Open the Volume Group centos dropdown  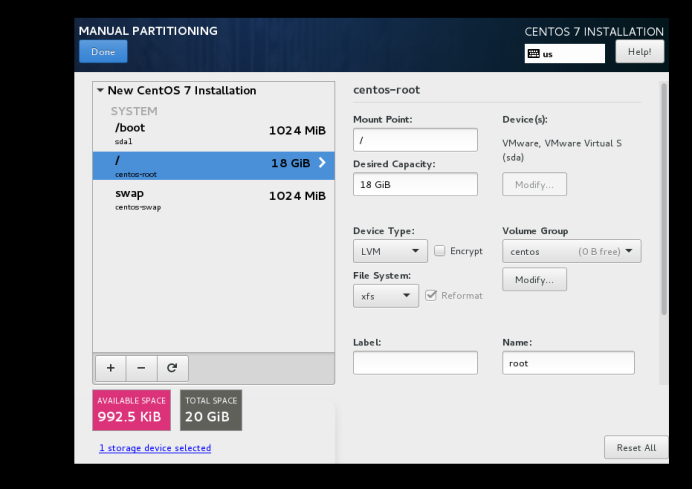571,251
